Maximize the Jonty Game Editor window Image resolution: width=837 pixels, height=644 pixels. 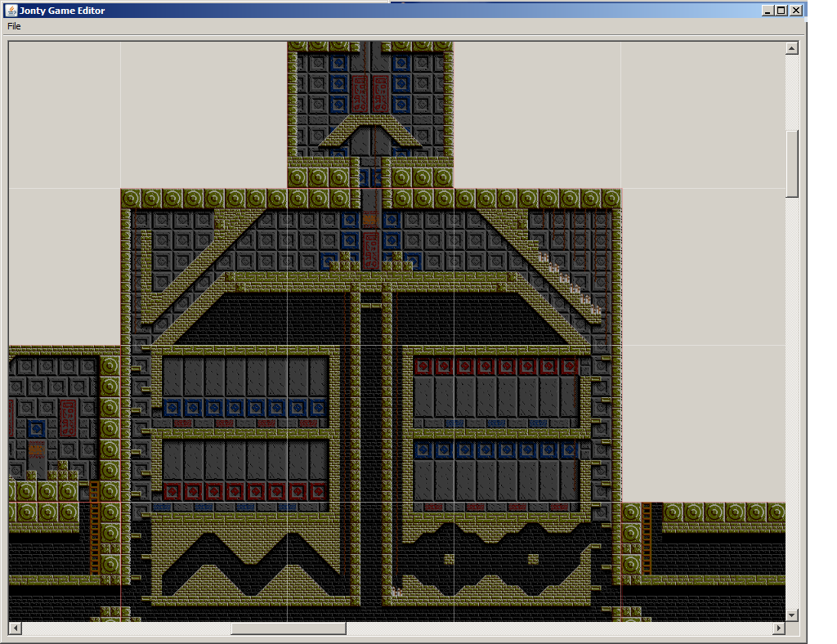(781, 11)
